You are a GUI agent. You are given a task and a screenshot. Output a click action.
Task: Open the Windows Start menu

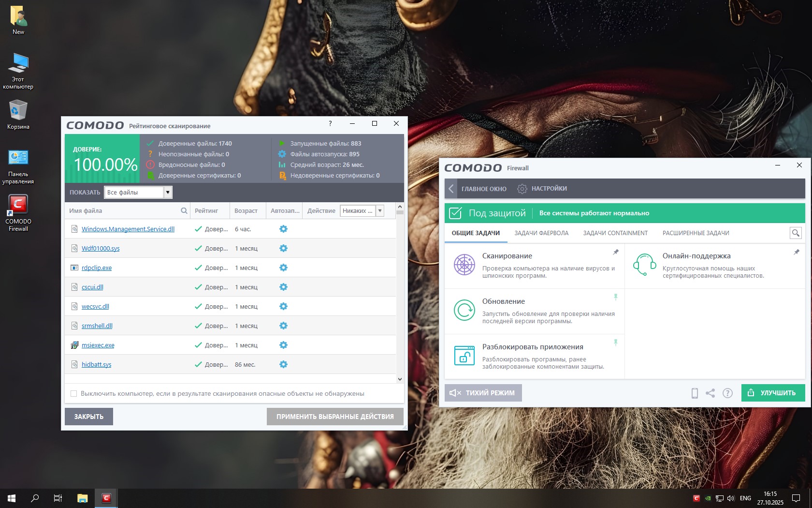click(12, 498)
